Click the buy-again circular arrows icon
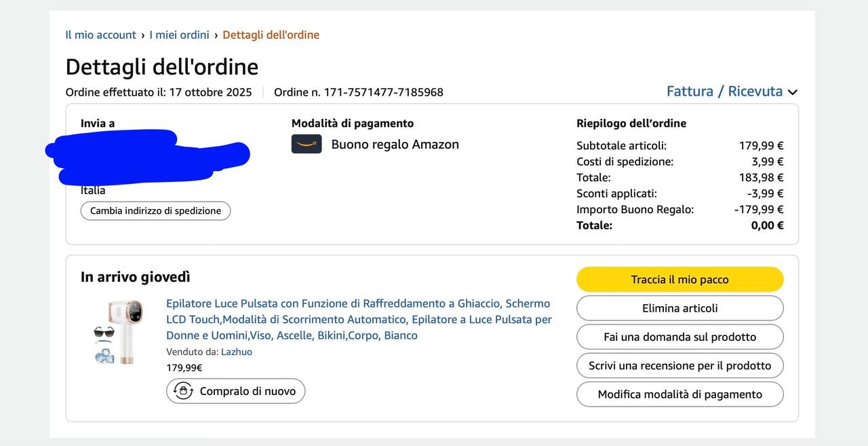Viewport: 868px width, 446px height. [x=184, y=391]
